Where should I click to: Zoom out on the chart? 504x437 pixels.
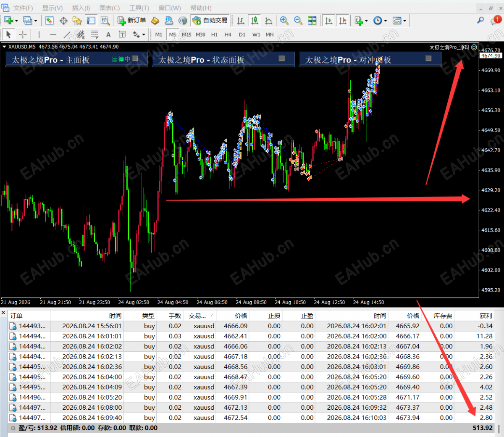click(298, 21)
